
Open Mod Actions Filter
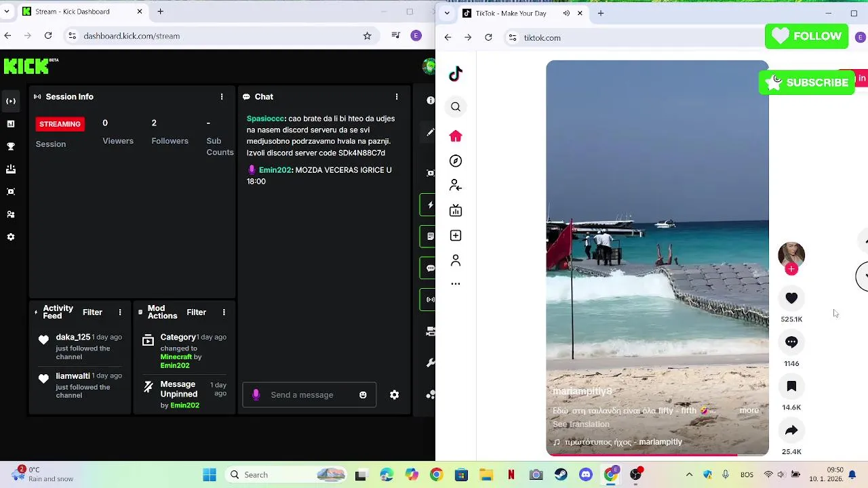[x=196, y=312]
